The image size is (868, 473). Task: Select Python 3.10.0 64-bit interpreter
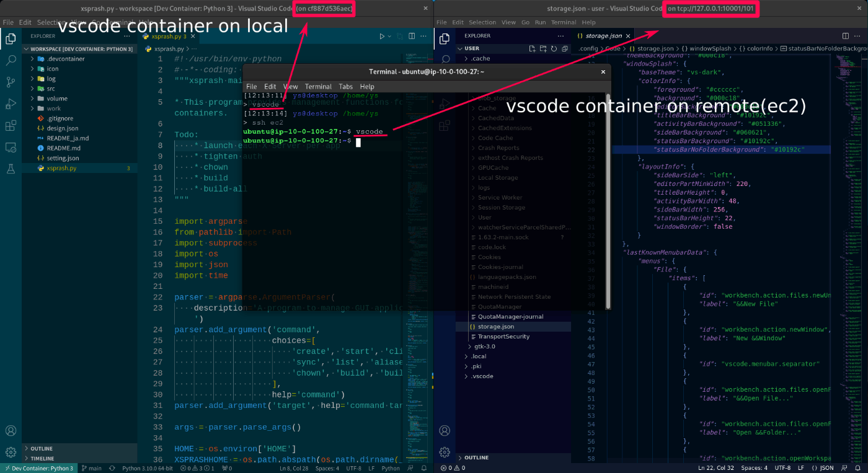pos(148,468)
